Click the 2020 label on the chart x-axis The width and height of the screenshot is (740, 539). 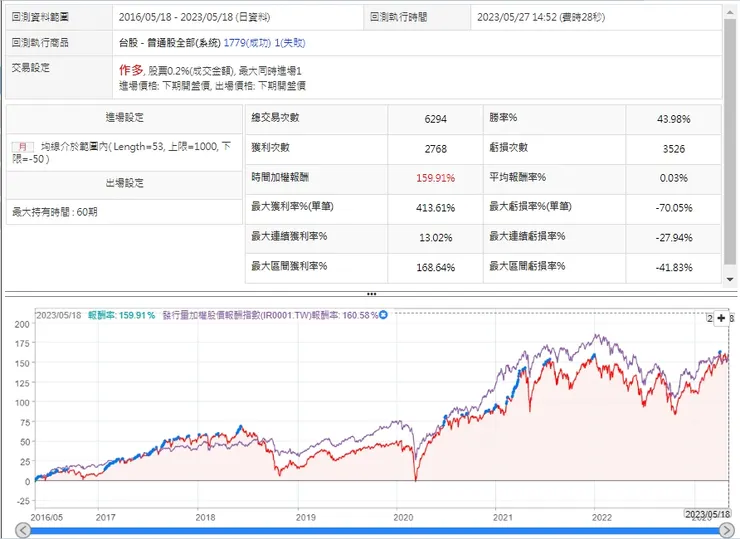403,517
